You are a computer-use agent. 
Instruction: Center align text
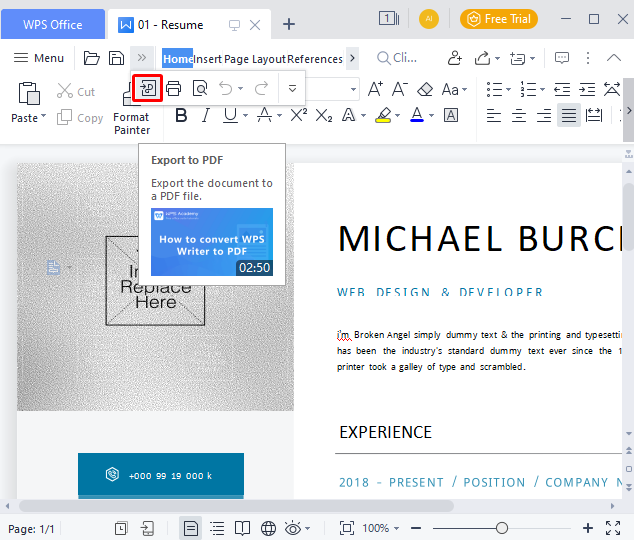point(519,116)
